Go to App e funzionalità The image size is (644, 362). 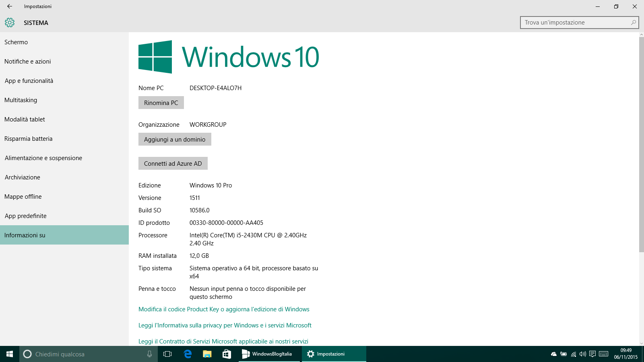click(64, 81)
